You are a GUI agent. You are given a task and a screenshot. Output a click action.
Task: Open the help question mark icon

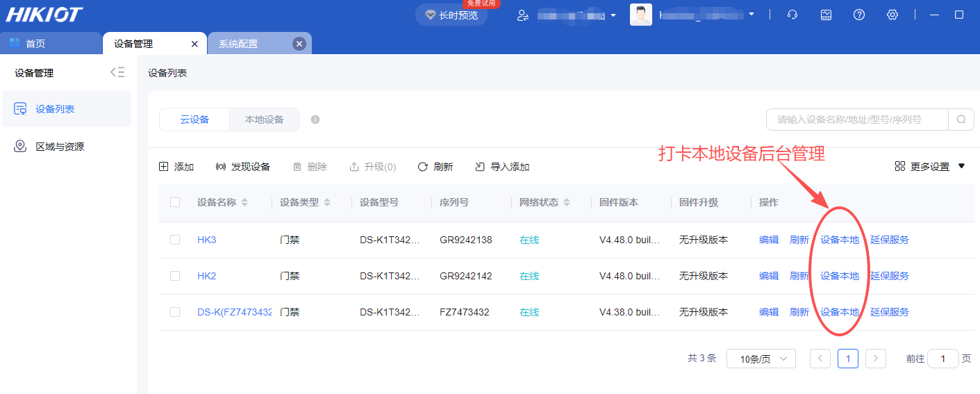[859, 15]
